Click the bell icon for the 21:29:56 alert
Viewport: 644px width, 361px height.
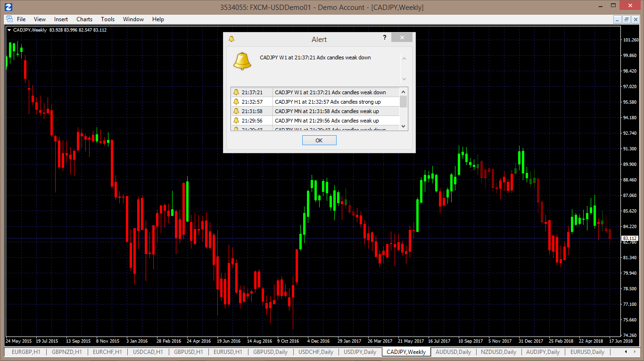[236, 121]
